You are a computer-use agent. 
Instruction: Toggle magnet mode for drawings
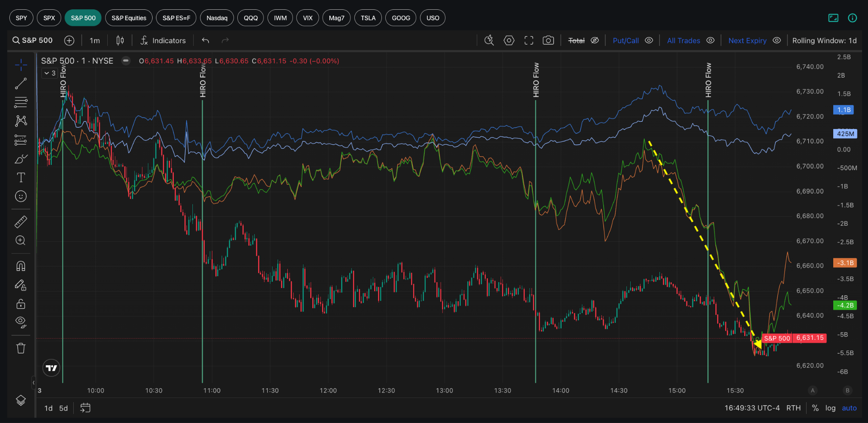(x=21, y=266)
